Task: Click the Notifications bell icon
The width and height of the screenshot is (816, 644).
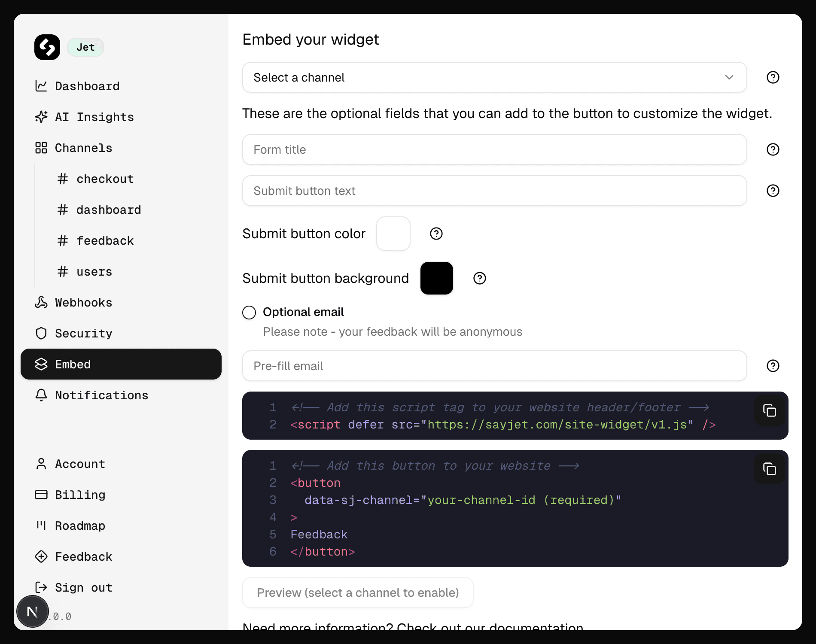Action: click(x=41, y=395)
